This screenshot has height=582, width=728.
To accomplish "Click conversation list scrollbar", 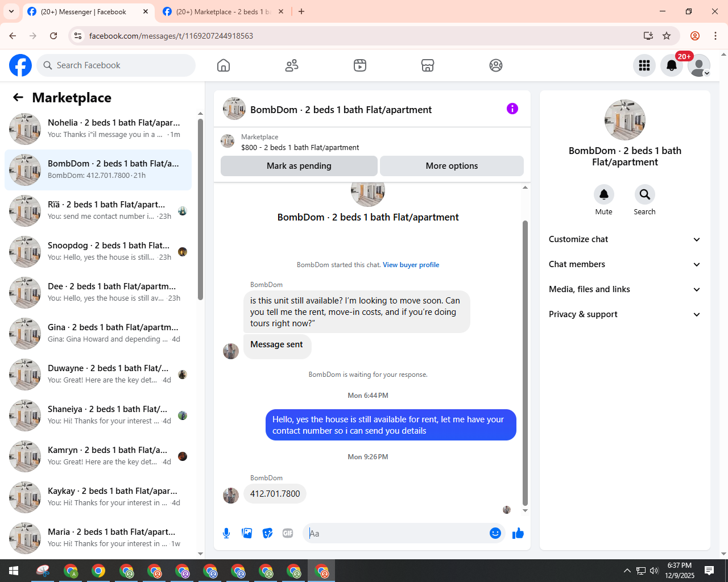I will [200, 209].
